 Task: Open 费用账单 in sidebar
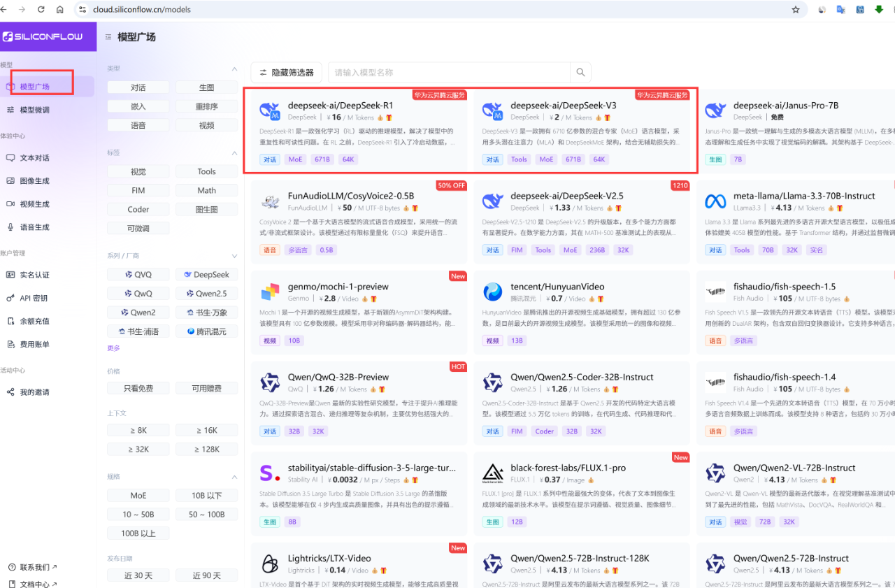(x=47, y=344)
